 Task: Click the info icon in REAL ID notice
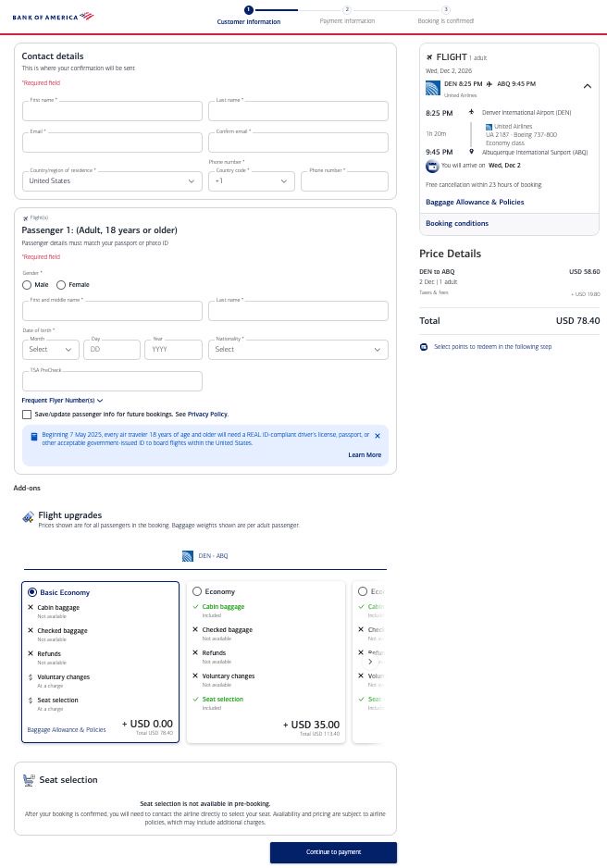[33, 436]
